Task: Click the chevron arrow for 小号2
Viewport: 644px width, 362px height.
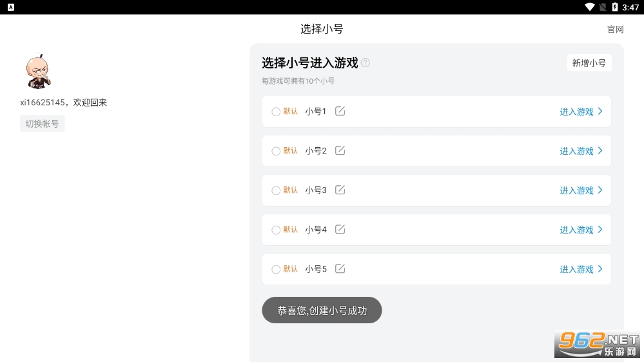Action: [600, 150]
